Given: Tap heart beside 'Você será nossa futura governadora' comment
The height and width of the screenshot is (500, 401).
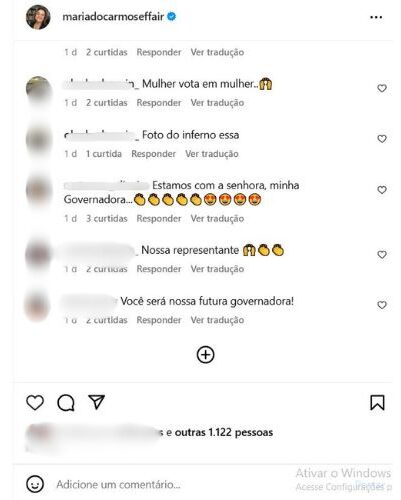Looking at the screenshot, I should click(x=382, y=305).
